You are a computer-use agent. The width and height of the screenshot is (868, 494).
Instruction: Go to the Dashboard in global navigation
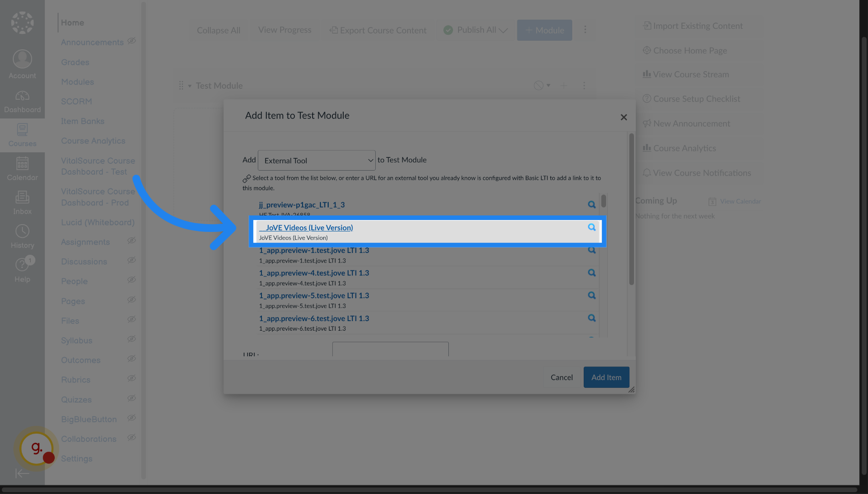point(22,102)
